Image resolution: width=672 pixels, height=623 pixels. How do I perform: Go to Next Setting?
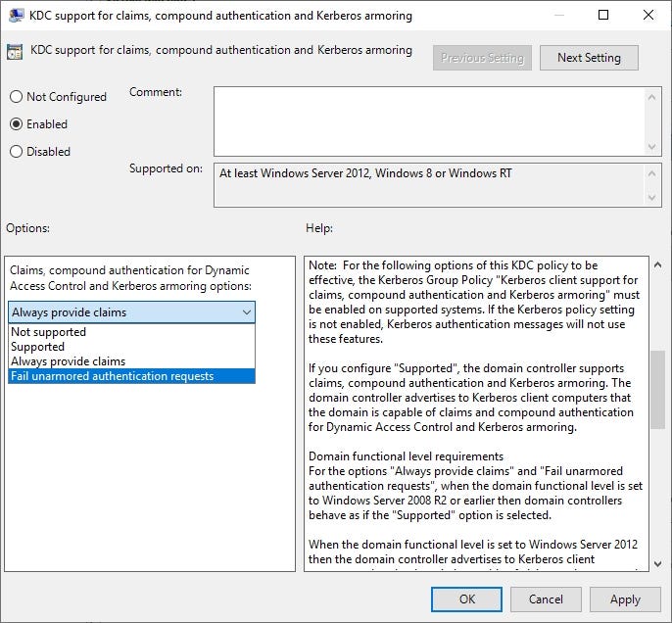tap(588, 58)
